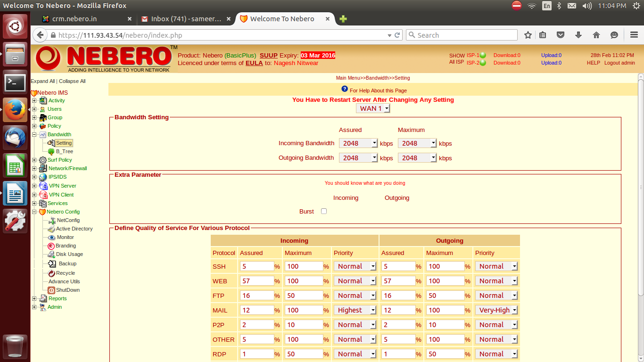The width and height of the screenshot is (644, 362).
Task: Click Firefox back arrow button
Action: coord(40,35)
